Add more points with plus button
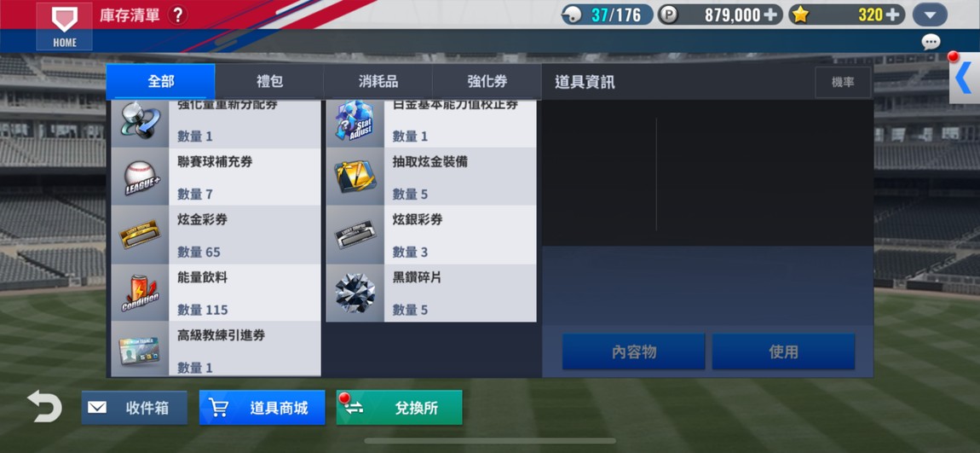 pyautogui.click(x=771, y=15)
